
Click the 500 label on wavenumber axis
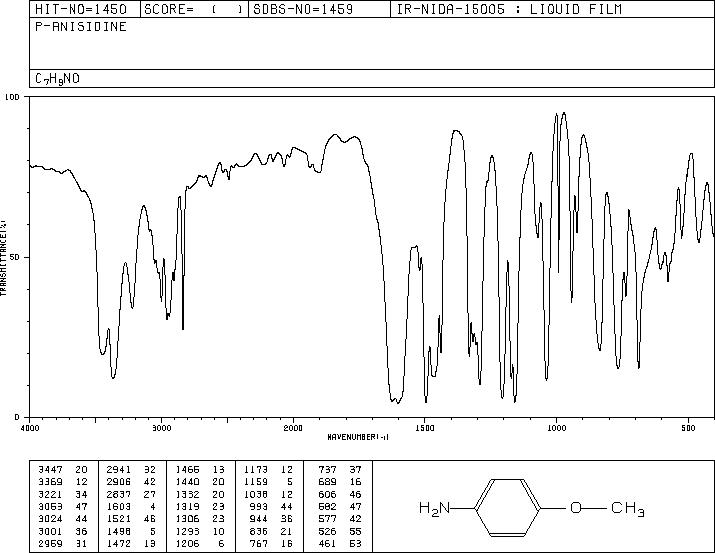tap(688, 428)
